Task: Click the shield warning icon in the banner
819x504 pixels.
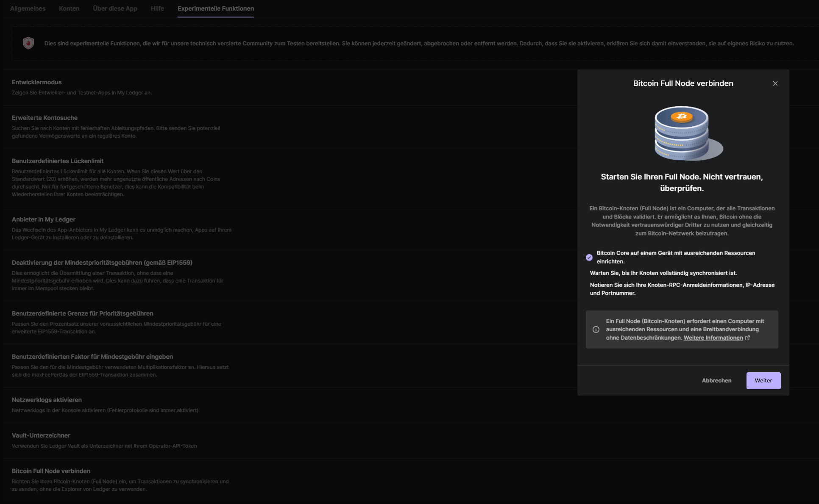Action: point(28,43)
